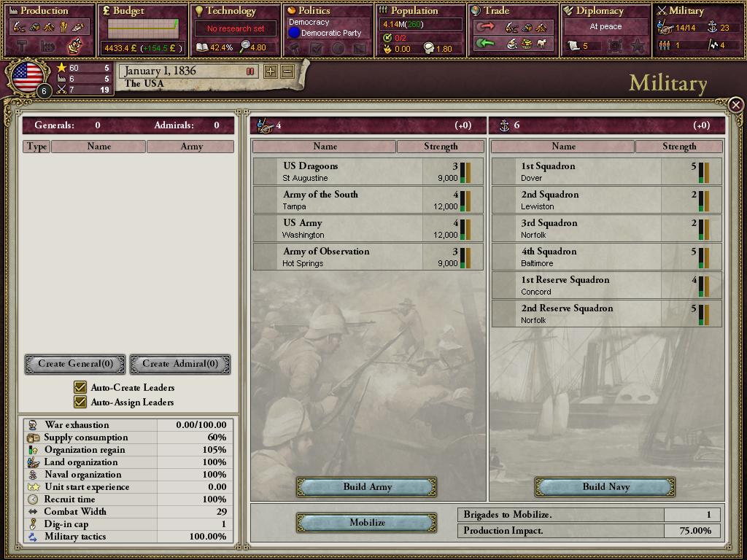
Task: Decrease game speed with the minus button
Action: tap(287, 71)
